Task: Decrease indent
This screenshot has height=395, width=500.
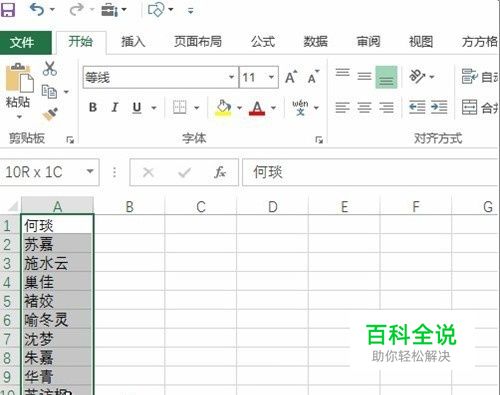Action: pos(417,107)
